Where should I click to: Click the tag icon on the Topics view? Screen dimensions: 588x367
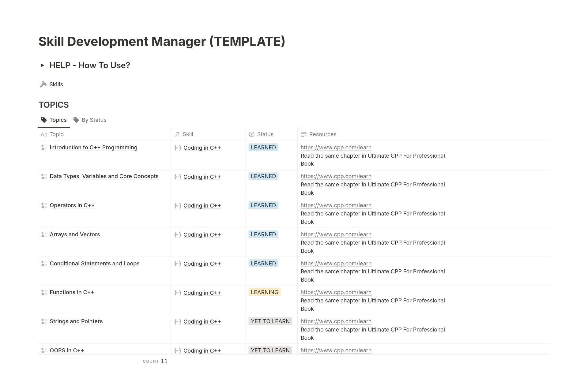pyautogui.click(x=44, y=120)
